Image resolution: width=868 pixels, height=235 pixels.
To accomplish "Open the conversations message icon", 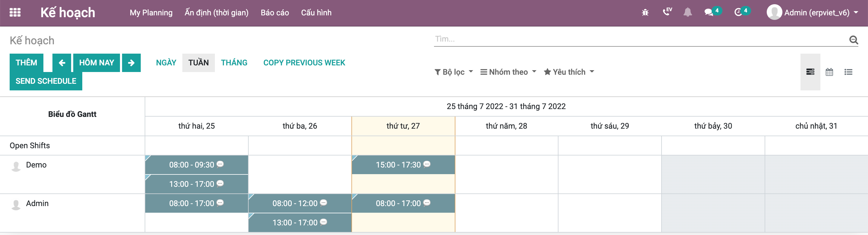I will click(x=709, y=12).
